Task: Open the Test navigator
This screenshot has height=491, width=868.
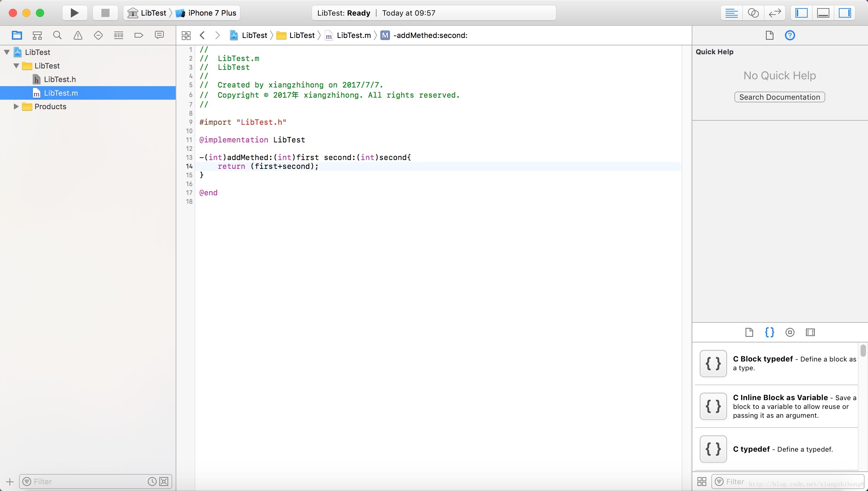Action: point(98,35)
